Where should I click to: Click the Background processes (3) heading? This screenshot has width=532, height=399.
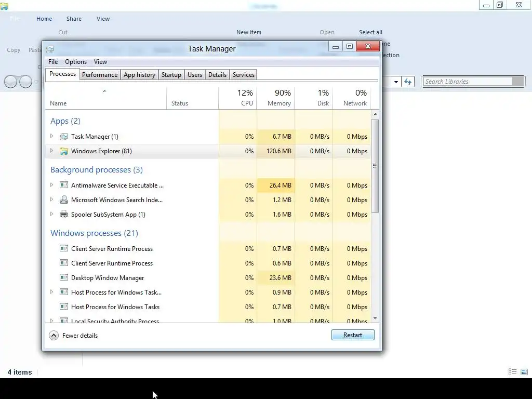[x=97, y=170]
